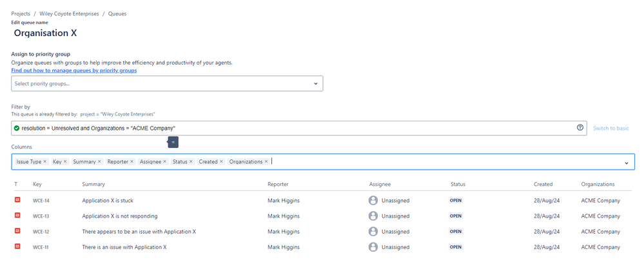
Task: Select 'There is an issue with Application X'
Action: pos(124,247)
